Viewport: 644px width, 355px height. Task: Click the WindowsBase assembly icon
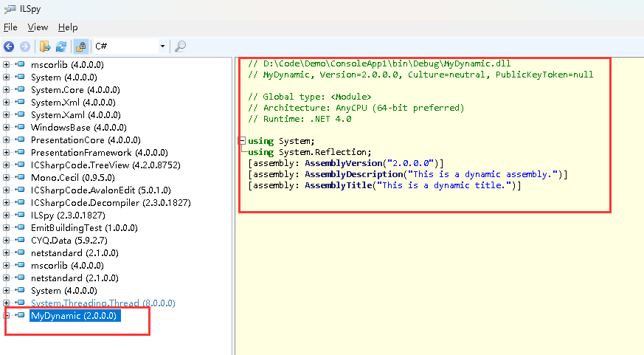[20, 127]
